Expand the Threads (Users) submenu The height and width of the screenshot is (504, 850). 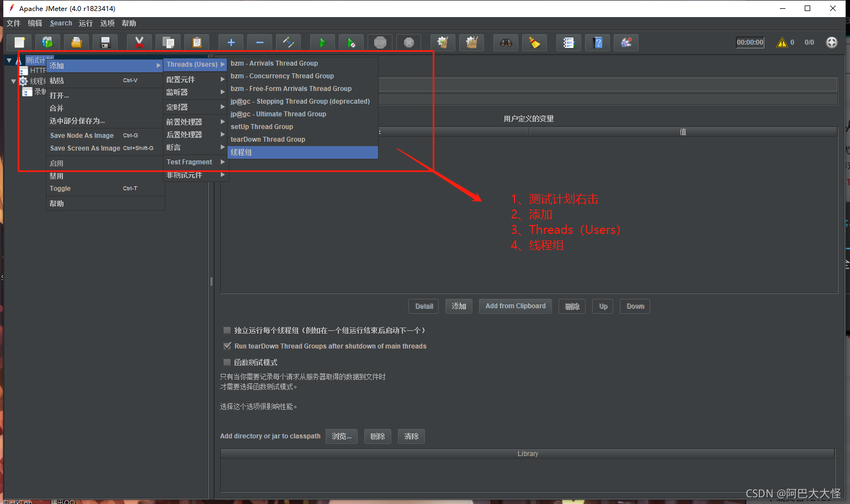196,65
